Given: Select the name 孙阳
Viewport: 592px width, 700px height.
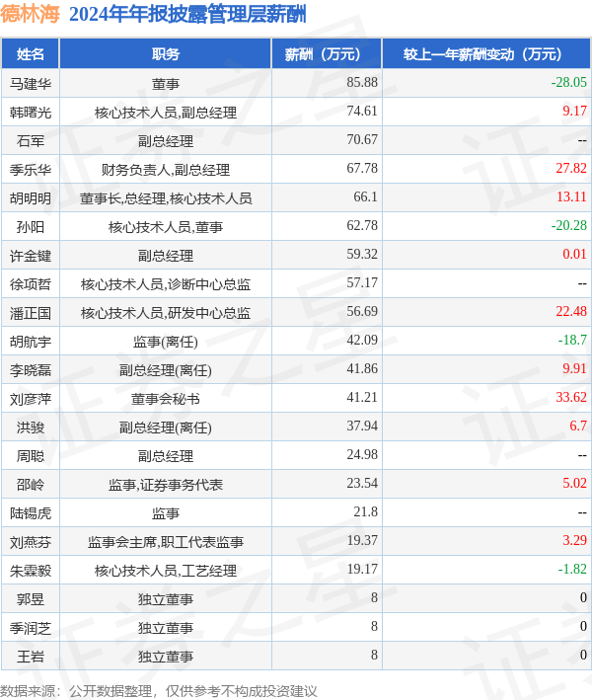Looking at the screenshot, I should point(31,227).
